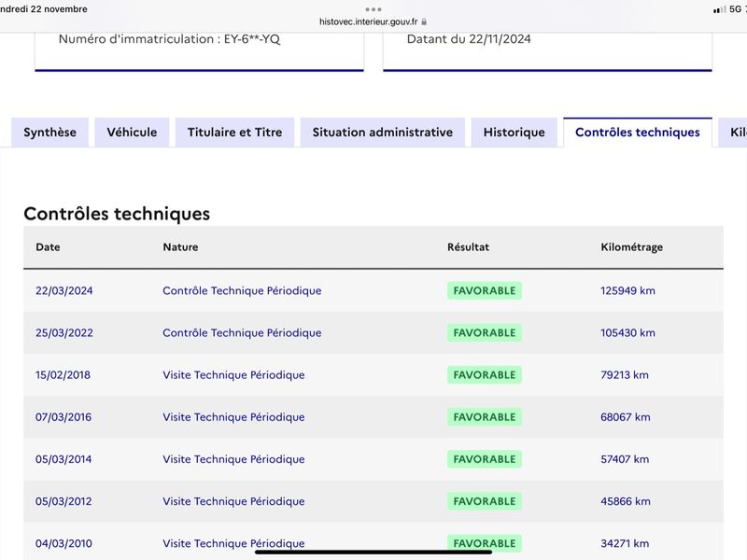The height and width of the screenshot is (560, 747).
Task: Click the 05/03/2012 date entry
Action: point(63,501)
